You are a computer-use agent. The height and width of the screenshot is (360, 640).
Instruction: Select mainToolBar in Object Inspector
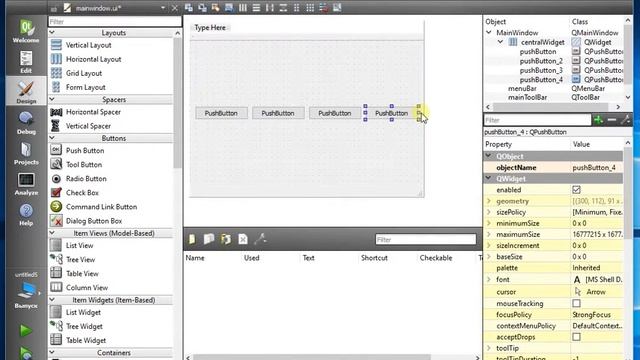527,97
